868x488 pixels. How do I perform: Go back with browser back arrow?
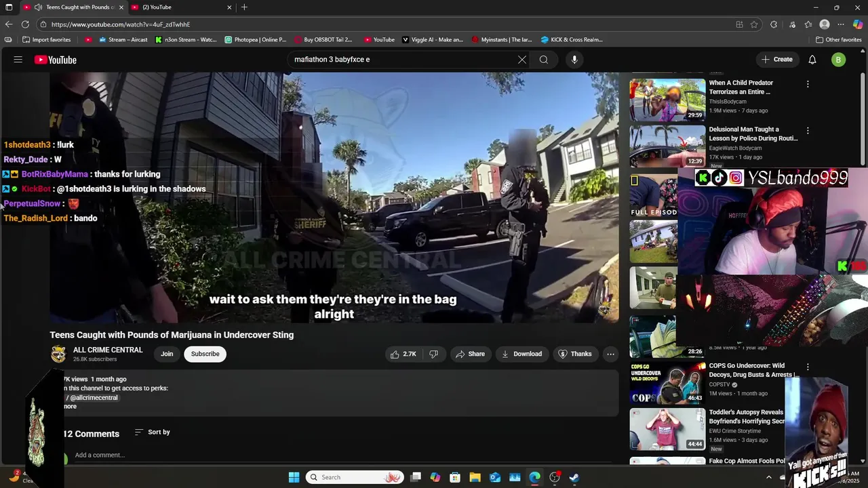pos(9,24)
